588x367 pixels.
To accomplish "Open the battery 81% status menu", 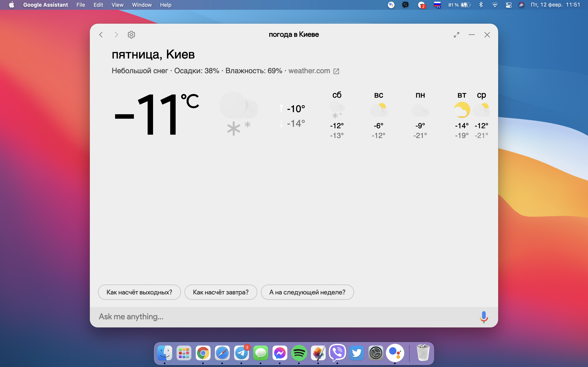I will 459,5.
